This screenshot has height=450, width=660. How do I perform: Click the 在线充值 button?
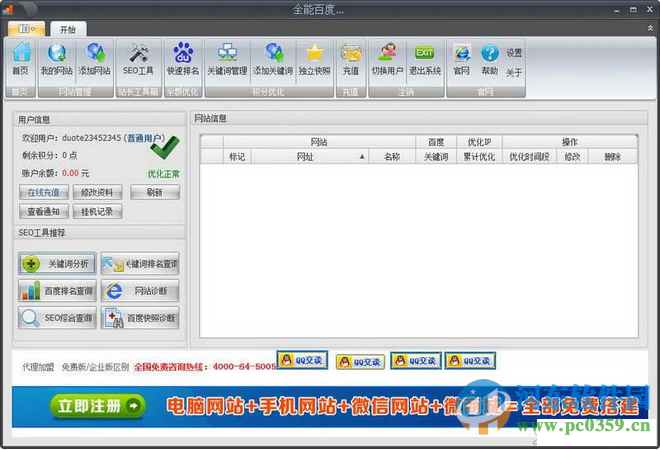(44, 192)
